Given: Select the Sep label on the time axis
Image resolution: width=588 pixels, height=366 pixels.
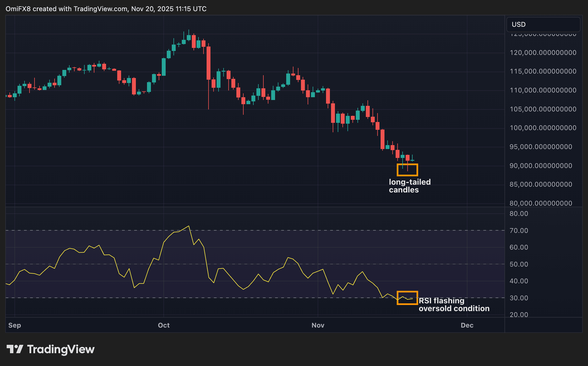Looking at the screenshot, I should pos(14,325).
